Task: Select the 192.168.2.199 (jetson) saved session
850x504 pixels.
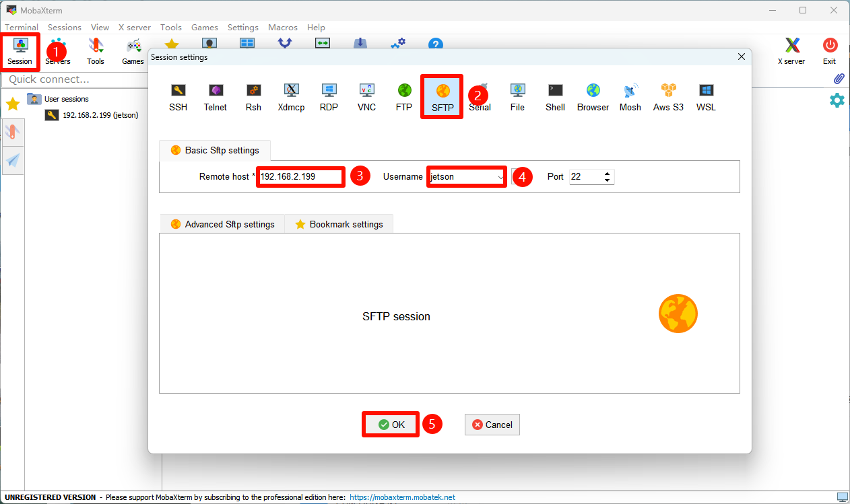Action: [x=92, y=115]
